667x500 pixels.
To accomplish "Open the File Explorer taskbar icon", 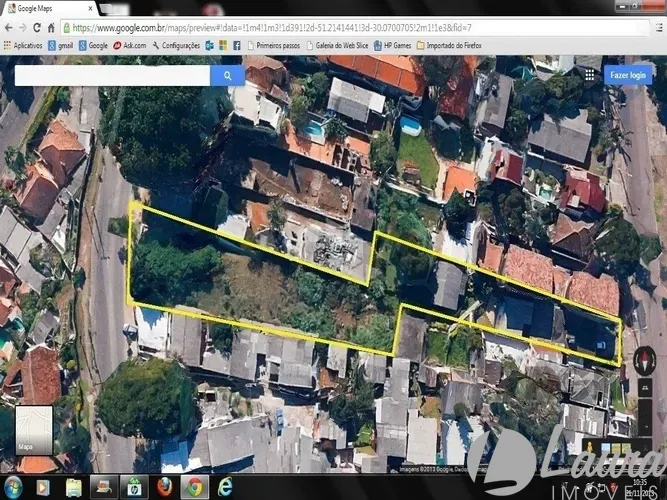I will [x=74, y=488].
